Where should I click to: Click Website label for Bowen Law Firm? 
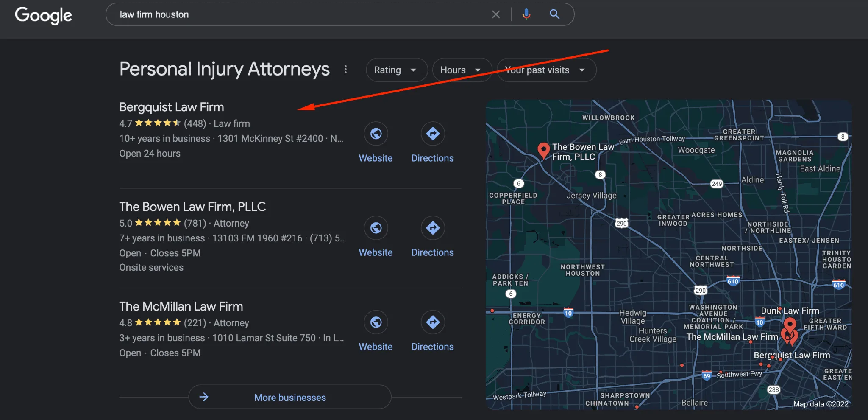(376, 252)
